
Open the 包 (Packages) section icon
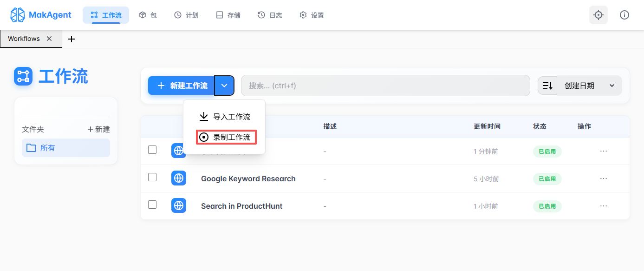[x=142, y=14]
